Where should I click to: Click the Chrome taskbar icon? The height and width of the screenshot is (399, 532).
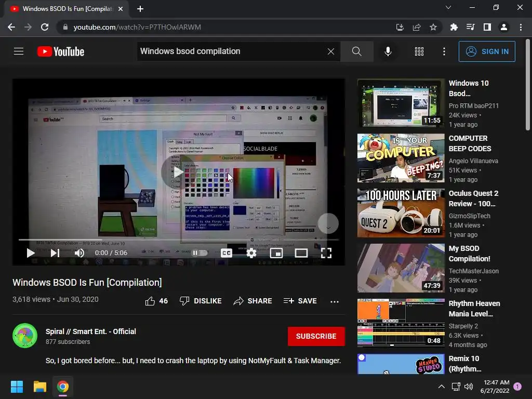(63, 387)
